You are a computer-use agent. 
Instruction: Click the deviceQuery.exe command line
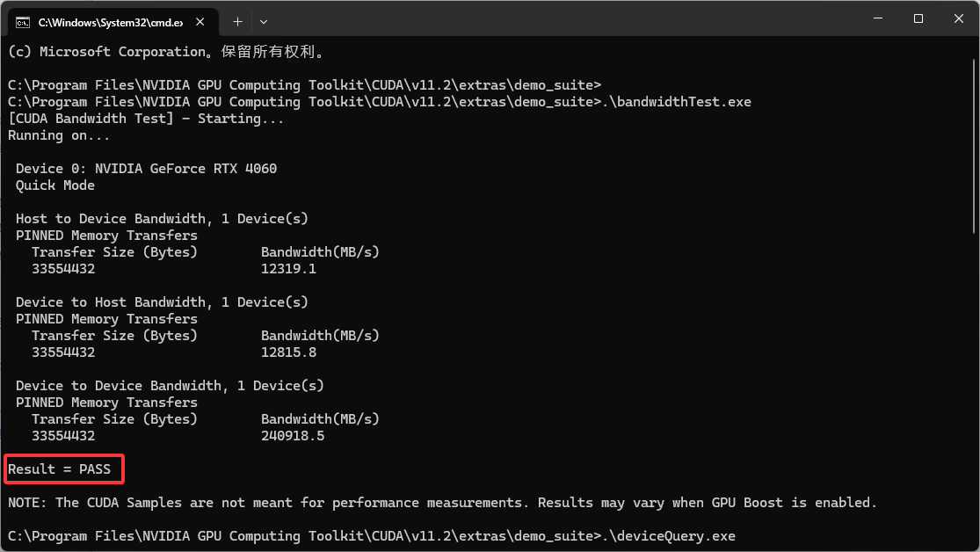point(352,535)
